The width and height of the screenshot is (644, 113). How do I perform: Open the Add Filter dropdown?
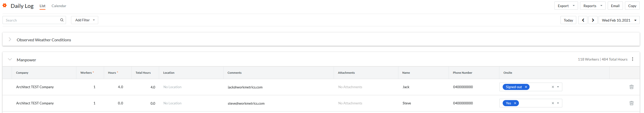(x=84, y=20)
